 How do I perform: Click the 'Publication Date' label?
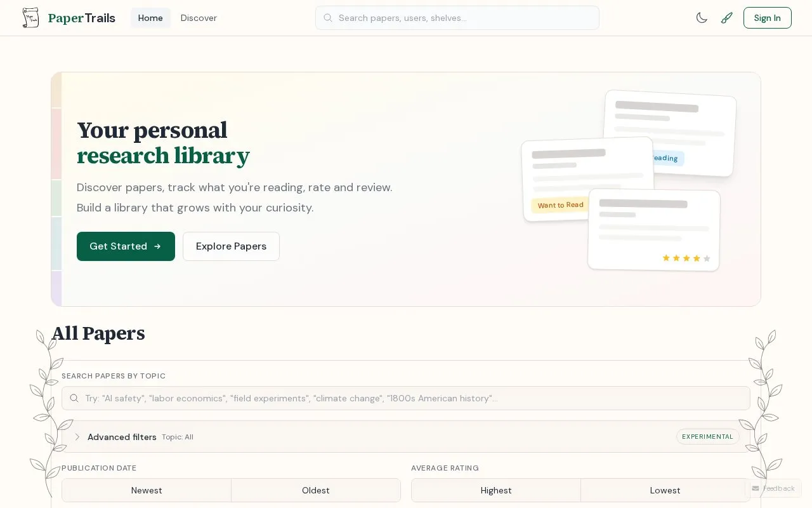(99, 468)
